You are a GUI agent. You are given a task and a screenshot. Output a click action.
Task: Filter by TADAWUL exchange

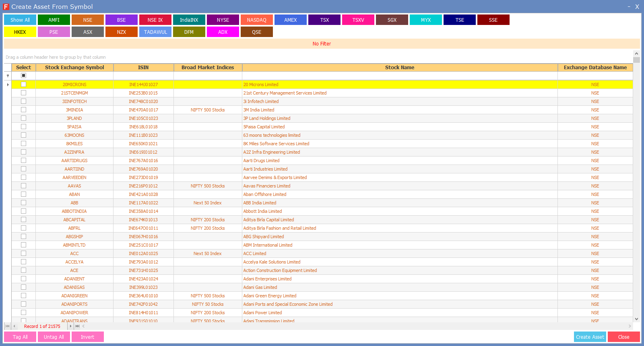pyautogui.click(x=155, y=32)
